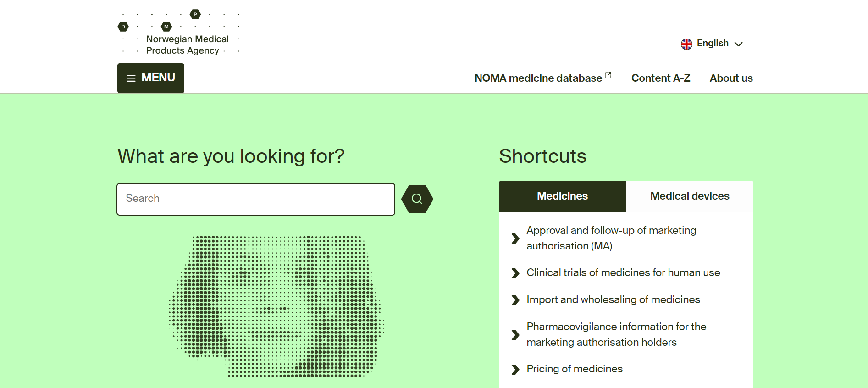Click the hamburger icon in MENU button

131,78
